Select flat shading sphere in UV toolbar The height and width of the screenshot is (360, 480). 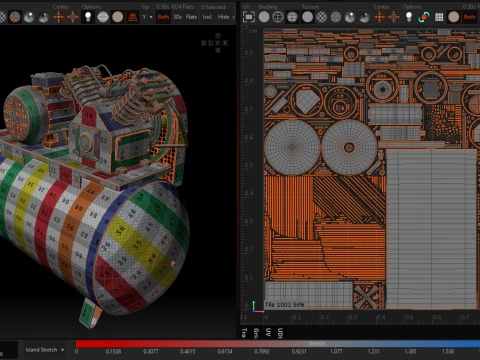264,17
